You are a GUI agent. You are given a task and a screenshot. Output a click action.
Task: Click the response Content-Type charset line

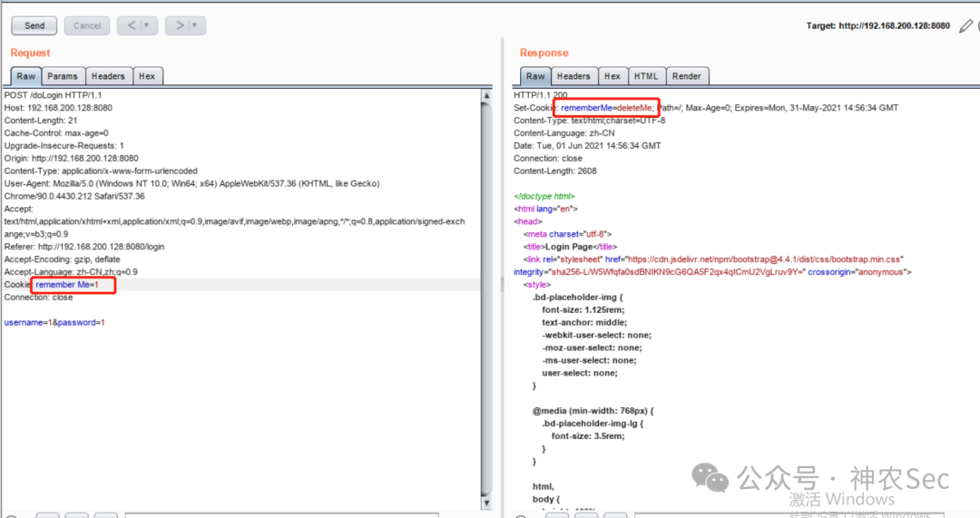coord(590,121)
